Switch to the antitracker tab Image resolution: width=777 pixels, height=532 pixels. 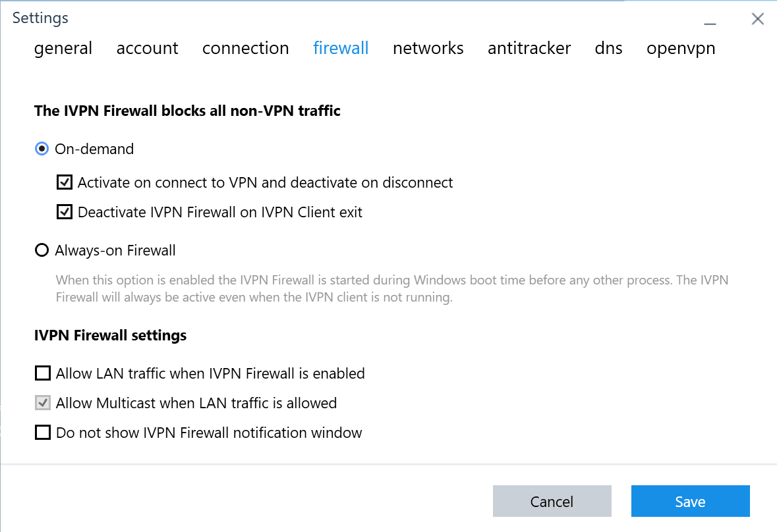tap(529, 48)
